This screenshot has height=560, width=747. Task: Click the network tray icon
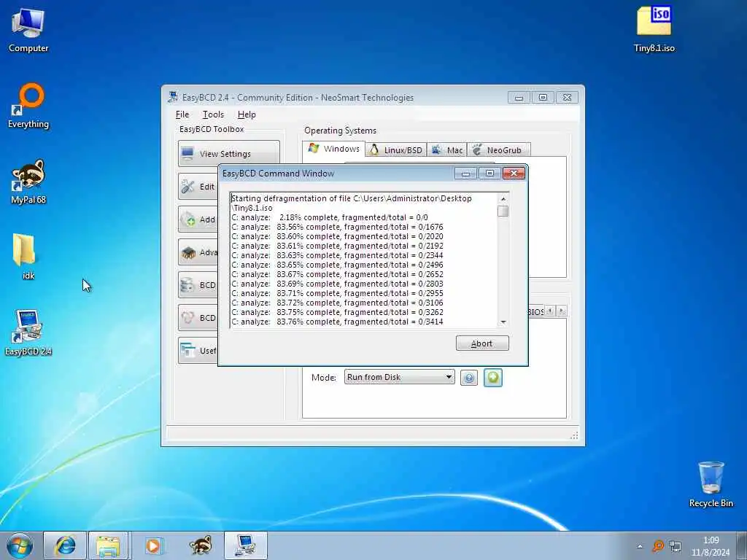(675, 546)
